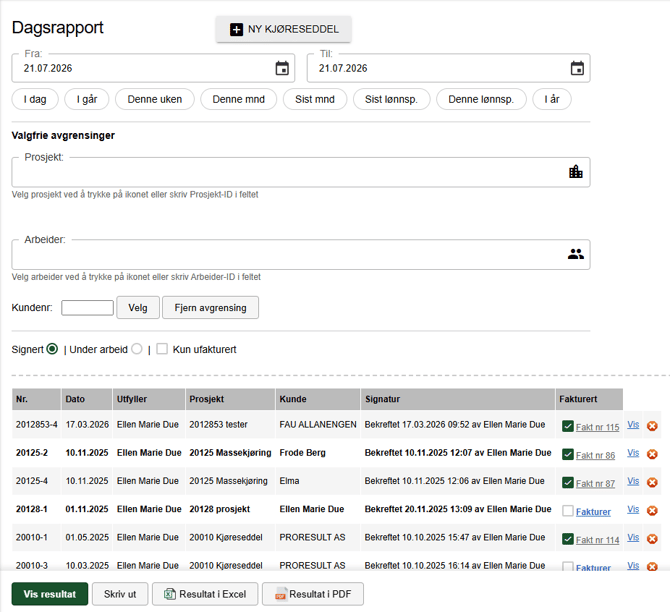
Task: Select the Signert radio button
Action: point(52,349)
